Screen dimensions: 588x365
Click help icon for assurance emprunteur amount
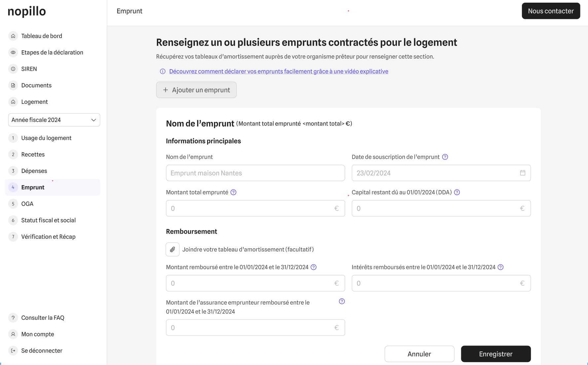click(342, 301)
